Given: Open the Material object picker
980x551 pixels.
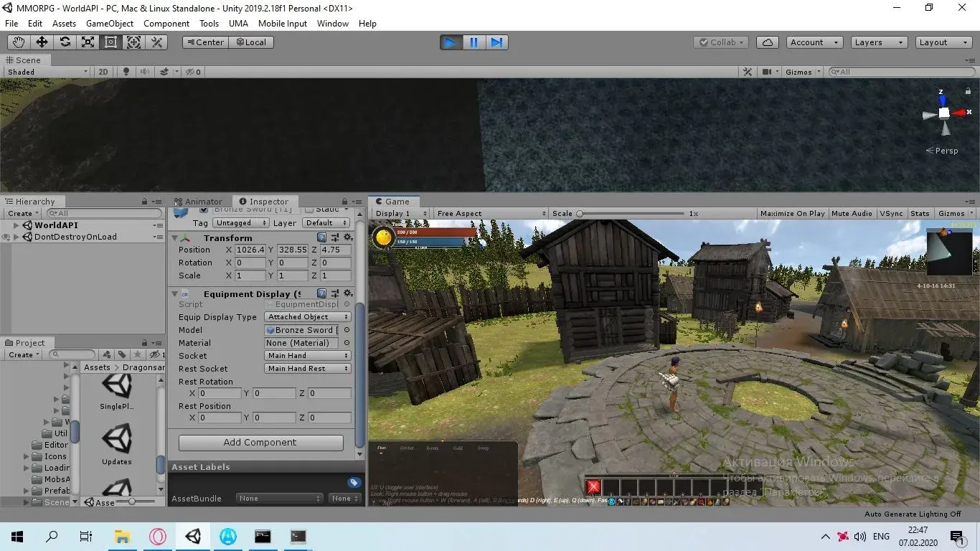Looking at the screenshot, I should pos(347,343).
